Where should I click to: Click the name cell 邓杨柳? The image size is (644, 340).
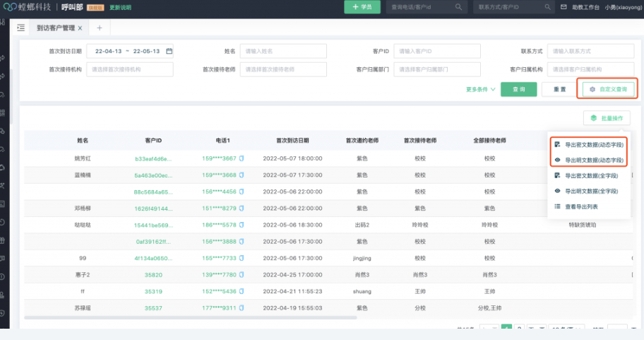83,208
